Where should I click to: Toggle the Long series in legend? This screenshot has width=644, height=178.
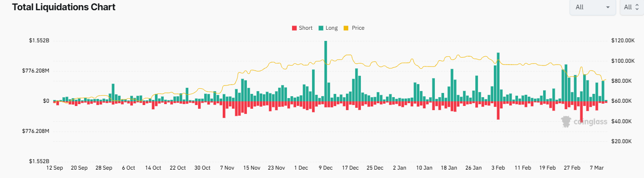tap(328, 28)
